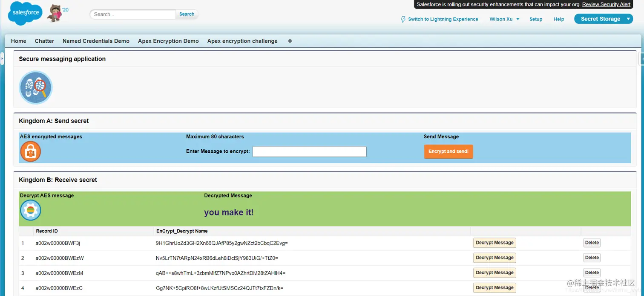
Task: Click the orange AES lock icon
Action: [31, 151]
